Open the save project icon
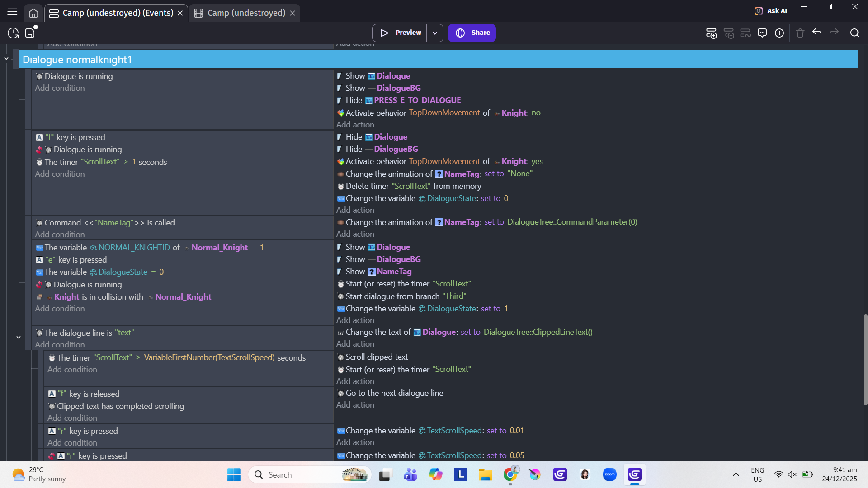The image size is (868, 488). 30,33
